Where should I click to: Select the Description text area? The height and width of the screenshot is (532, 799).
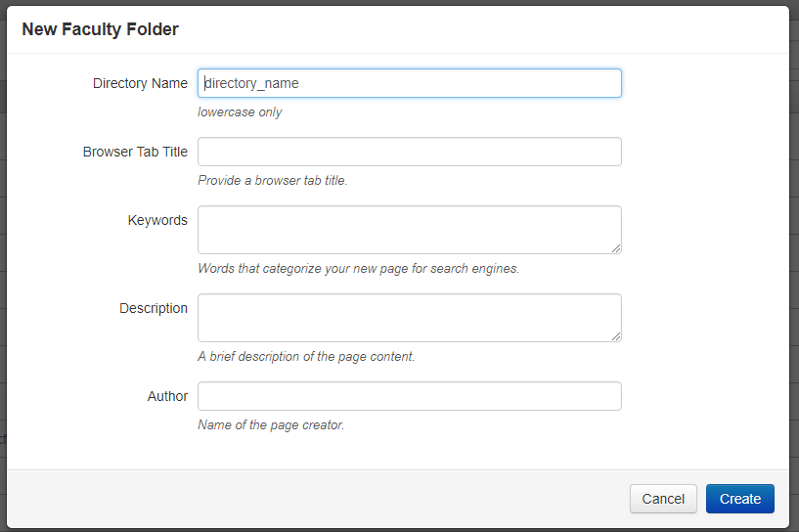(409, 317)
